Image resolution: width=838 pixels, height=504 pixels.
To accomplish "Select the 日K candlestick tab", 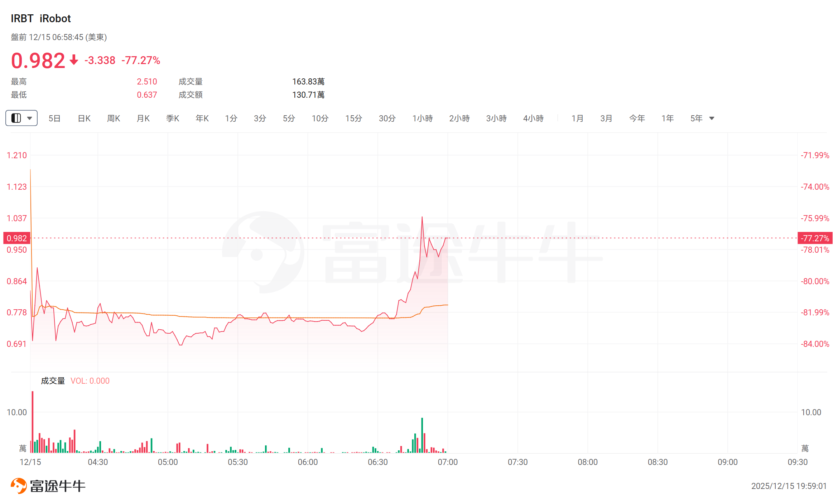I will [x=84, y=118].
